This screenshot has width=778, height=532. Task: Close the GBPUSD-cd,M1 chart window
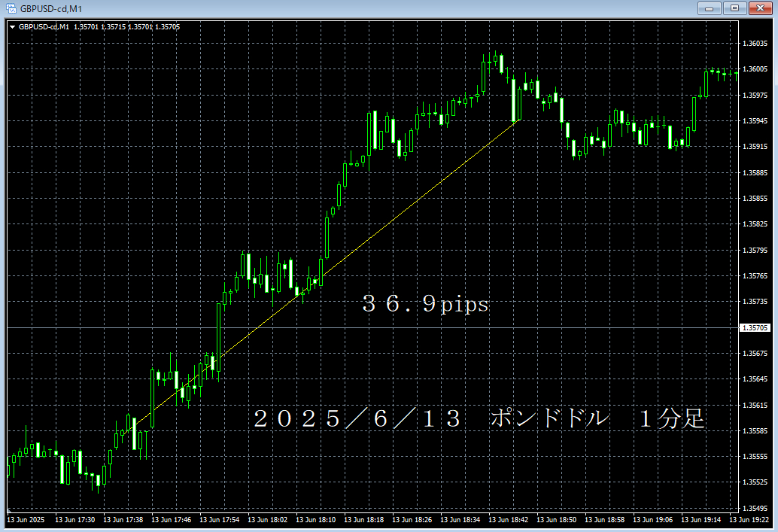pos(760,8)
